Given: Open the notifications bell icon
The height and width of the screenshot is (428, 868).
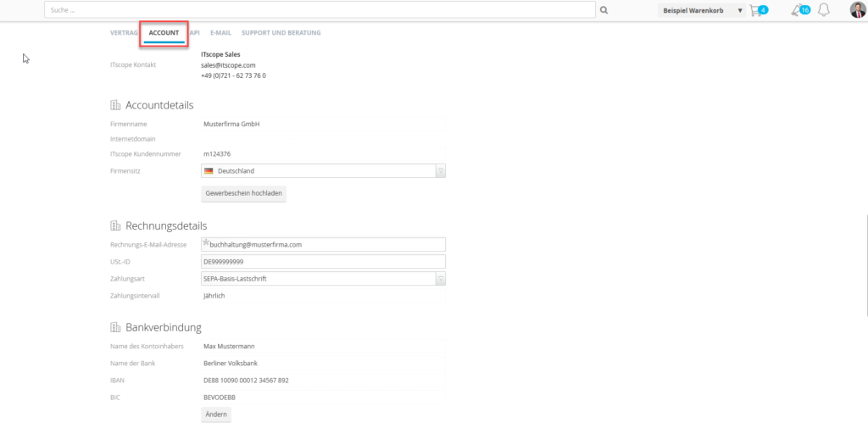Looking at the screenshot, I should click(824, 10).
